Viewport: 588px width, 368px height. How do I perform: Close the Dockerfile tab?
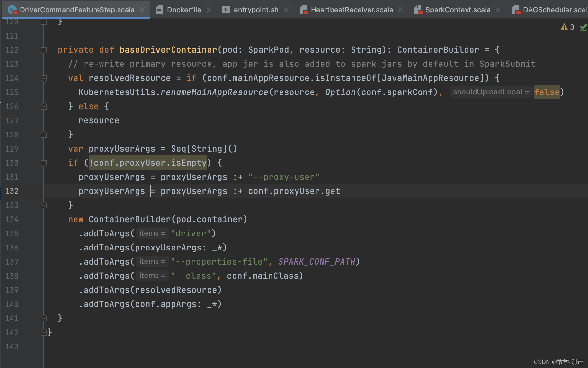click(x=209, y=10)
